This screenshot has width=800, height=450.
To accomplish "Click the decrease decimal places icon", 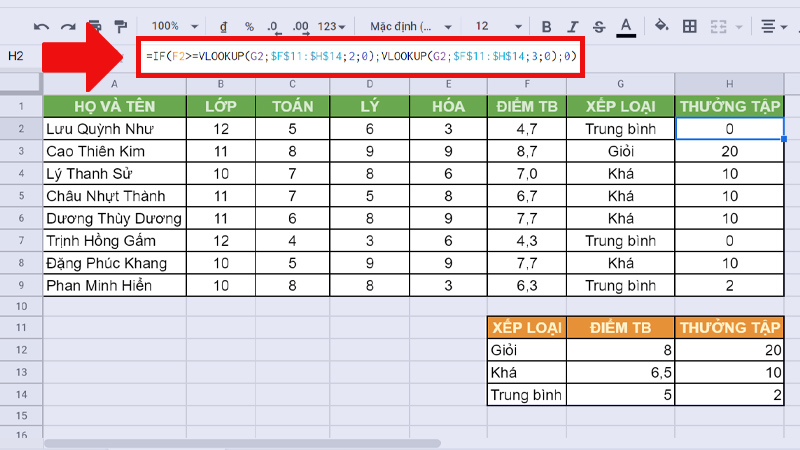I will (273, 25).
